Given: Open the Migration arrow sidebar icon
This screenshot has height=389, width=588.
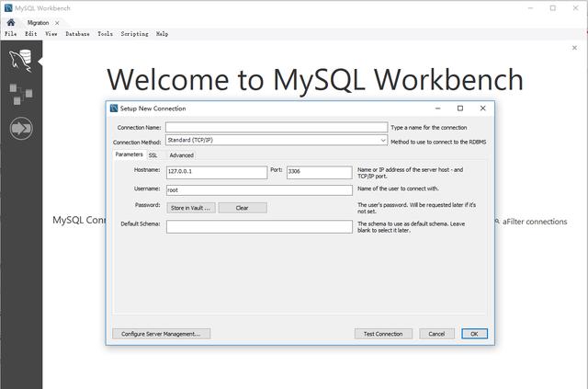Looking at the screenshot, I should coord(21,129).
